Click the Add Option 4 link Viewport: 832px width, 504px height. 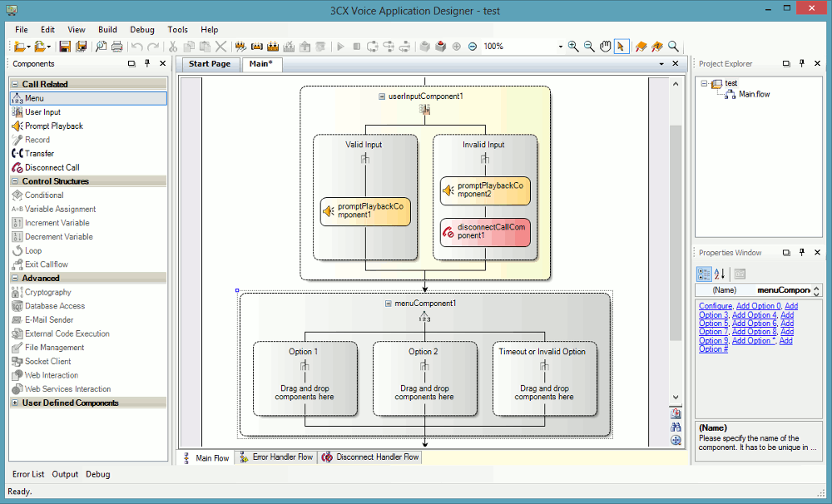[x=754, y=314]
